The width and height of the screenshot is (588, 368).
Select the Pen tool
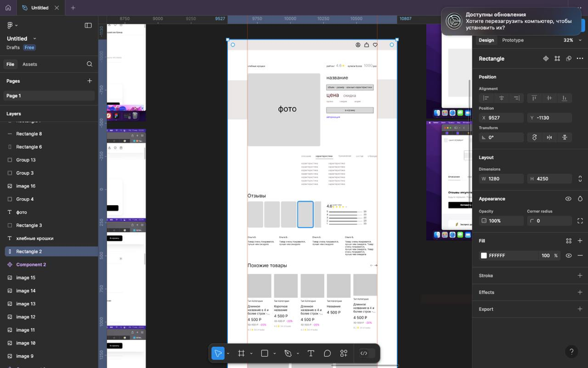[x=288, y=353]
